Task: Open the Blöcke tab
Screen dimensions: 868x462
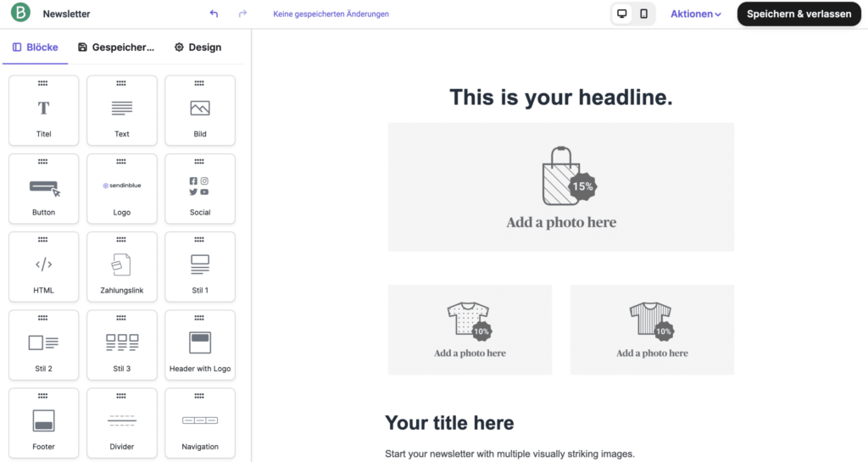Action: [x=36, y=47]
